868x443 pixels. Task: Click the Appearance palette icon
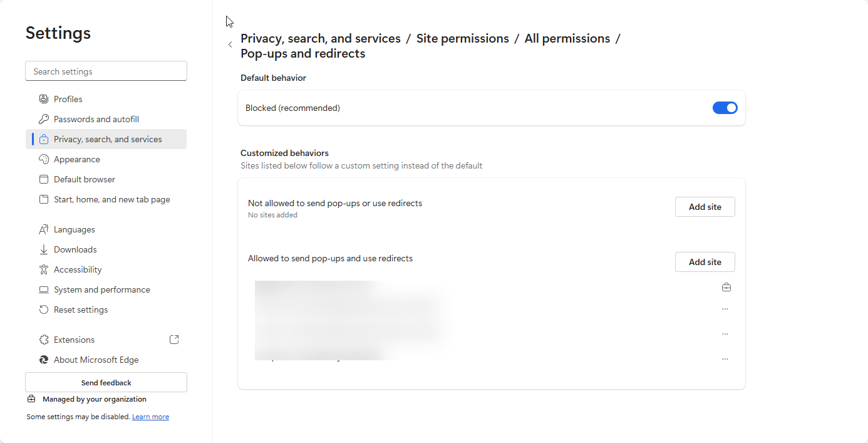tap(44, 159)
